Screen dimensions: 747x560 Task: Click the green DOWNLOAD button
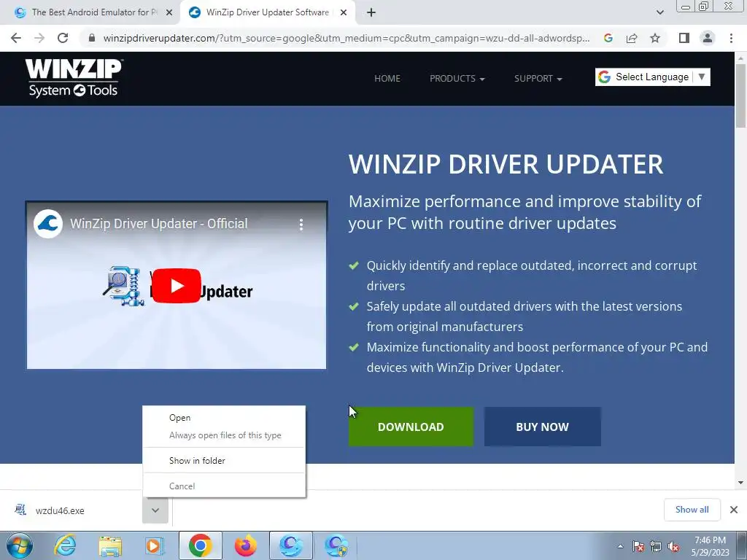coord(411,427)
